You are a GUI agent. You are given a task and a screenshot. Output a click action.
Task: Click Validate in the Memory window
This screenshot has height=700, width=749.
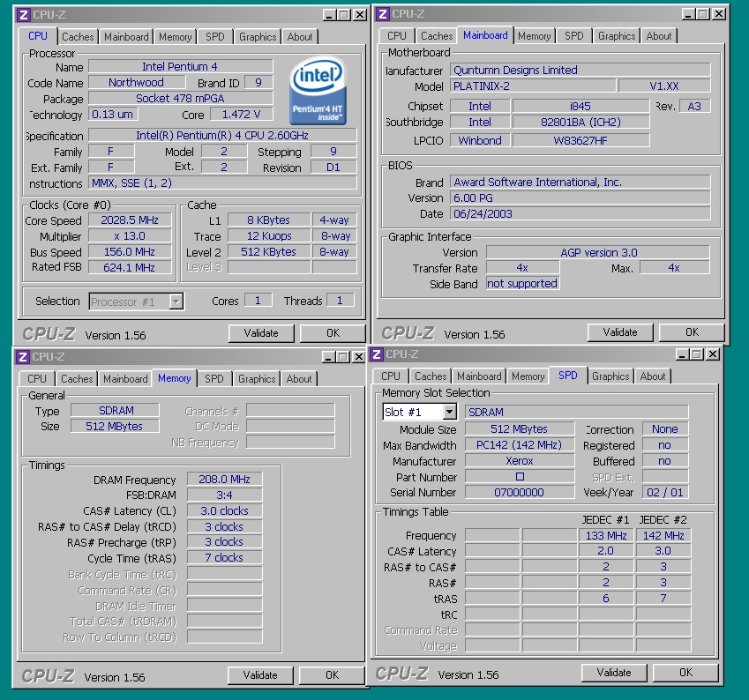[260, 675]
